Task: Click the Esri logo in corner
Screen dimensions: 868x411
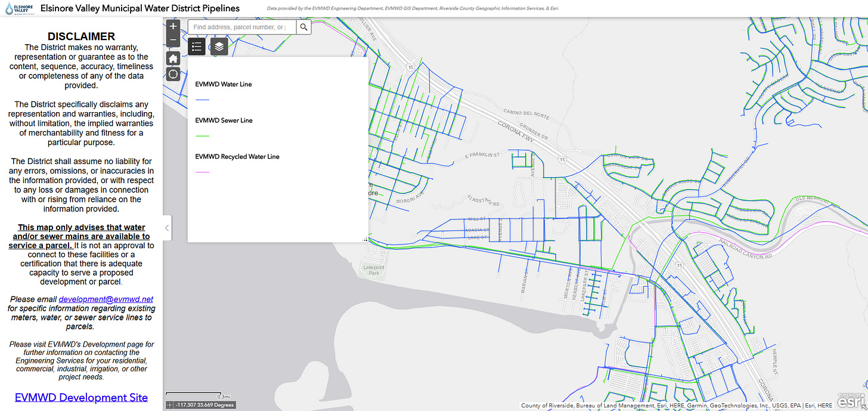Action: point(851,401)
